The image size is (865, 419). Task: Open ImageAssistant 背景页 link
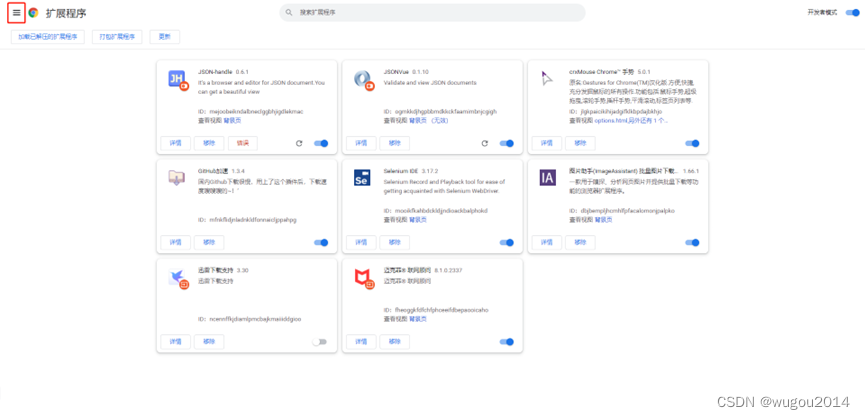pos(604,219)
